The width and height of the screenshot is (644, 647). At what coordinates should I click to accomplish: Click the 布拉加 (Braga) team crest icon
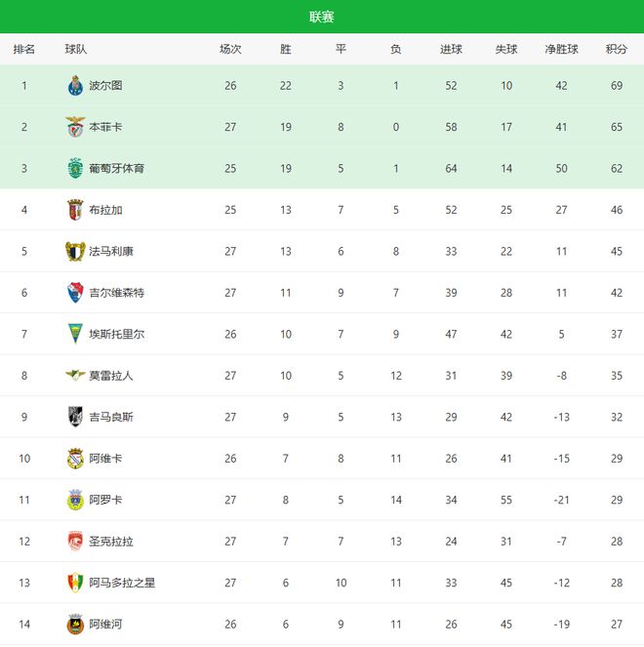point(75,210)
